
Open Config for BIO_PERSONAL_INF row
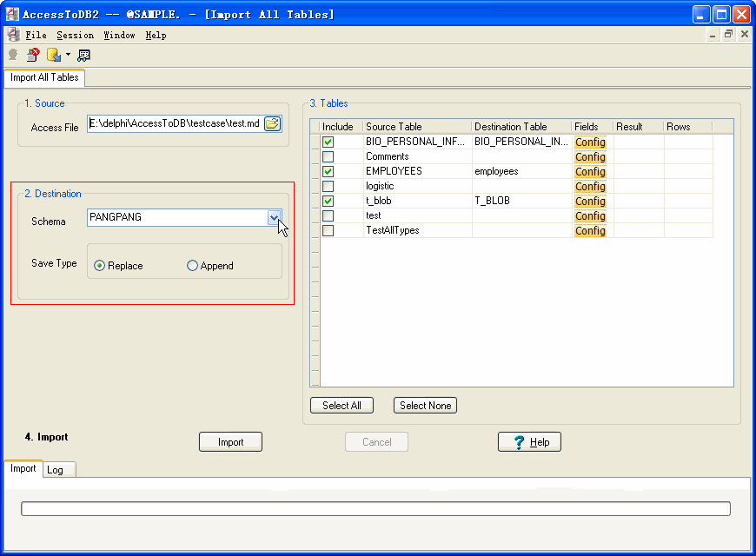click(590, 142)
